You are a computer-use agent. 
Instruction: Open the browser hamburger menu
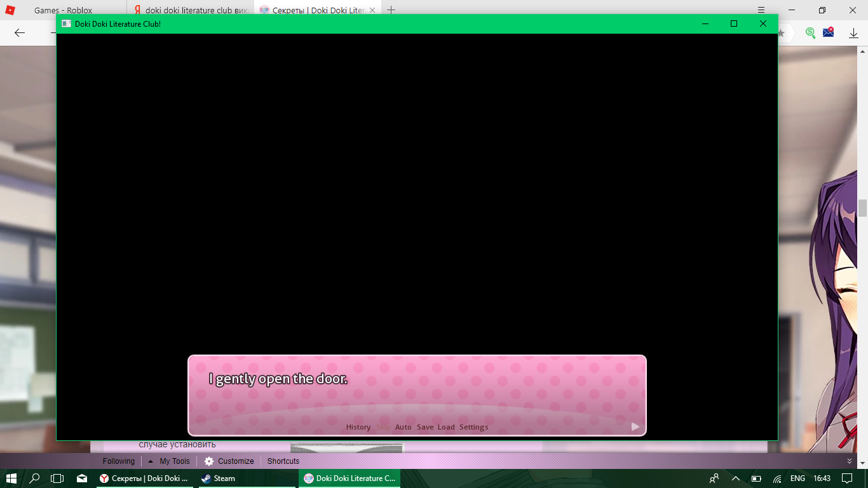[761, 10]
